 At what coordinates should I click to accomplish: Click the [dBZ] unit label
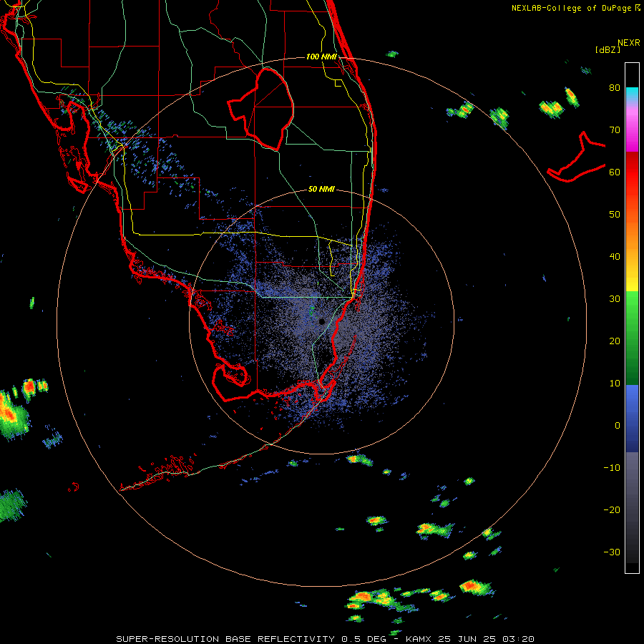coord(608,49)
